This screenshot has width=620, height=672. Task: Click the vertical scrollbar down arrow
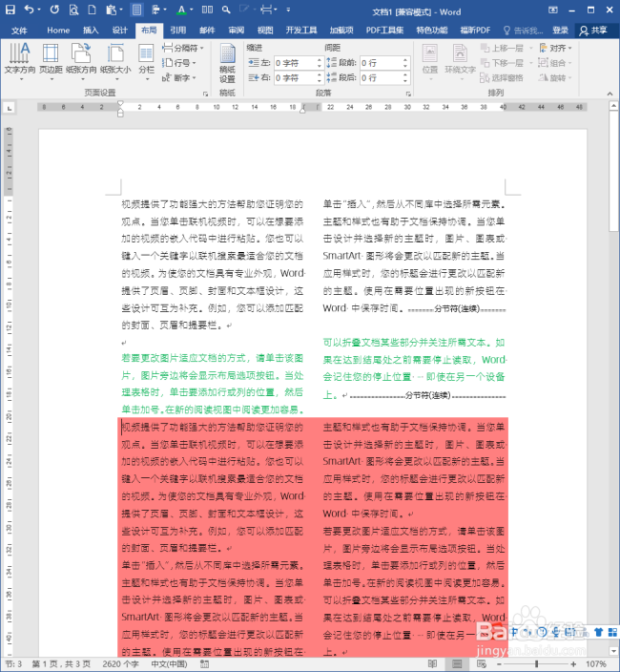pos(613,651)
